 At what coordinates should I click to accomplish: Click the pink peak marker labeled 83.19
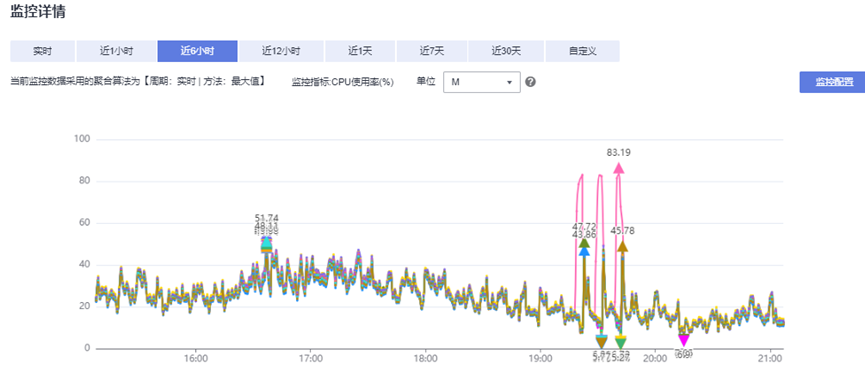click(x=619, y=168)
